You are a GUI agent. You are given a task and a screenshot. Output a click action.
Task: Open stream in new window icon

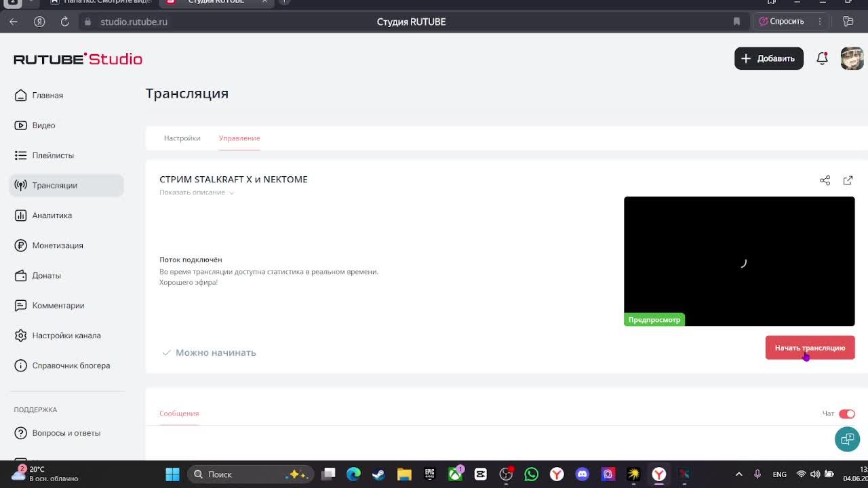tap(848, 180)
